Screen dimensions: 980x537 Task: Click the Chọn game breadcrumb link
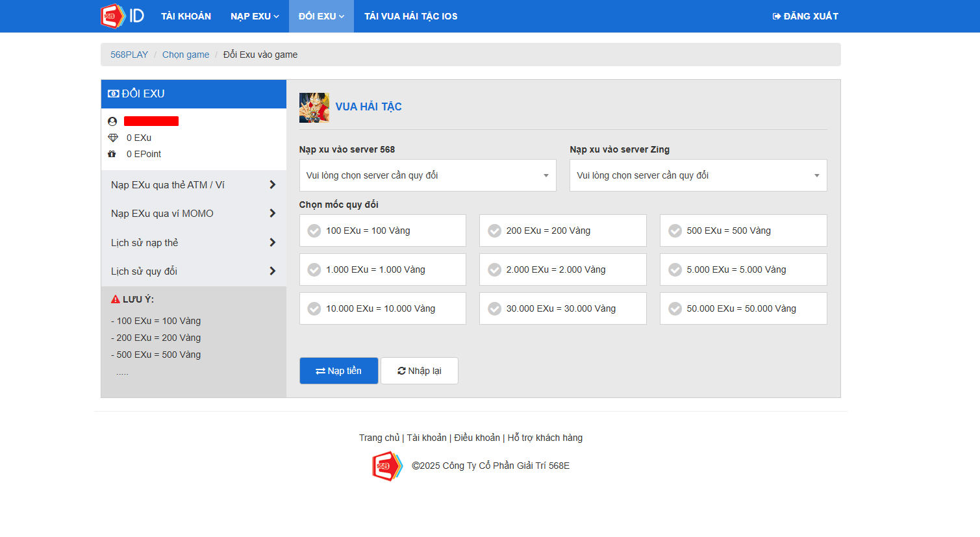[x=186, y=55]
